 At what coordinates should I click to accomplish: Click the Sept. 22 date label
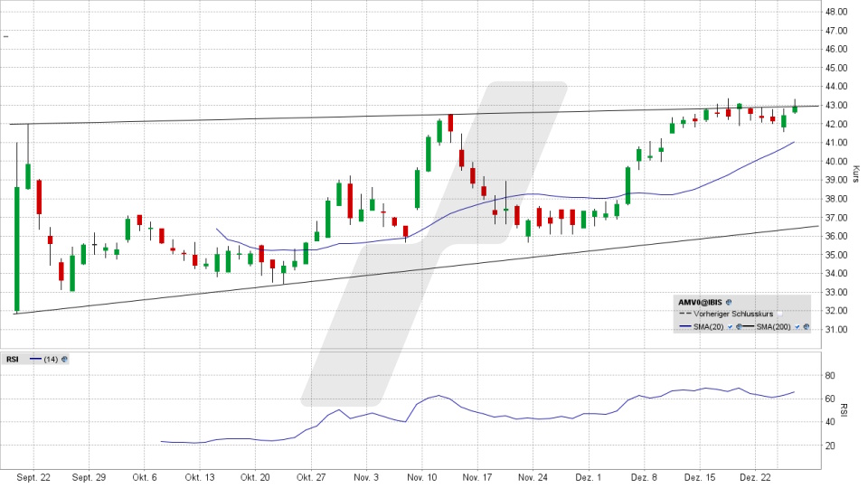click(x=33, y=477)
